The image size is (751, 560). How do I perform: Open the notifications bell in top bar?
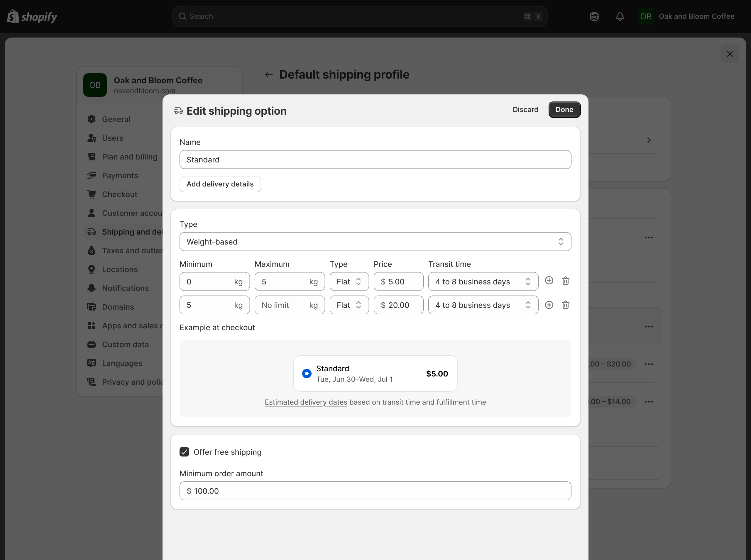[620, 16]
